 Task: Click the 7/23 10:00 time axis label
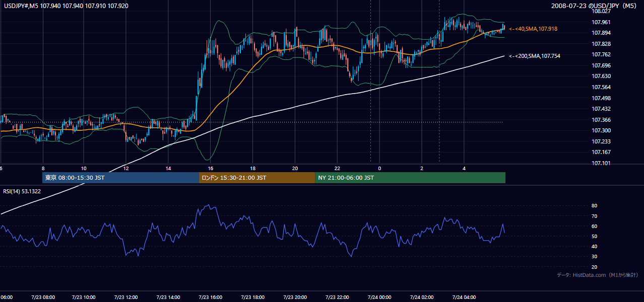coord(84,297)
